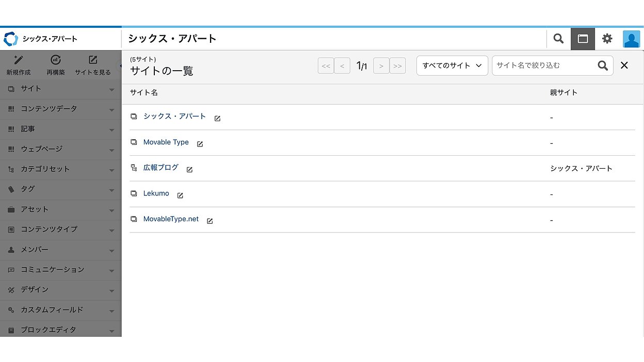Open the ブロックエディタ sidebar item
The width and height of the screenshot is (644, 362).
coord(60,330)
